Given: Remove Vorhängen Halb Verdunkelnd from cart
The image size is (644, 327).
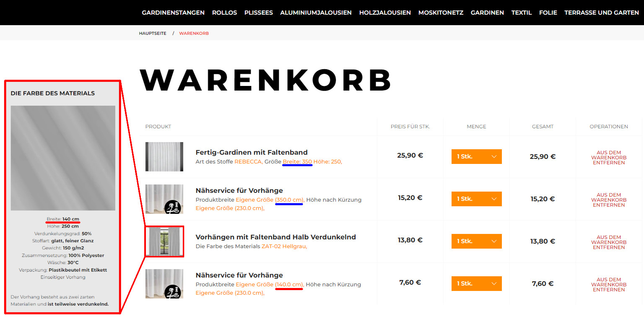Looking at the screenshot, I should [x=609, y=242].
